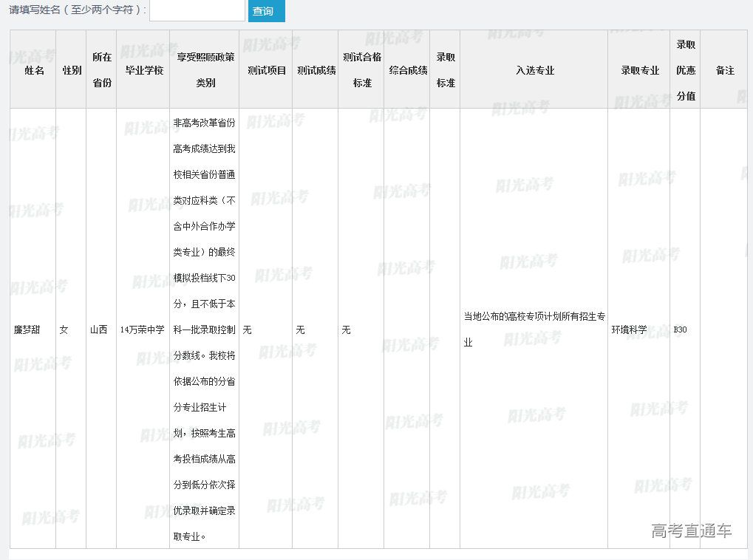This screenshot has height=560, width=753.
Task: Click the 录取优惠分值 column header
Action: 685,70
